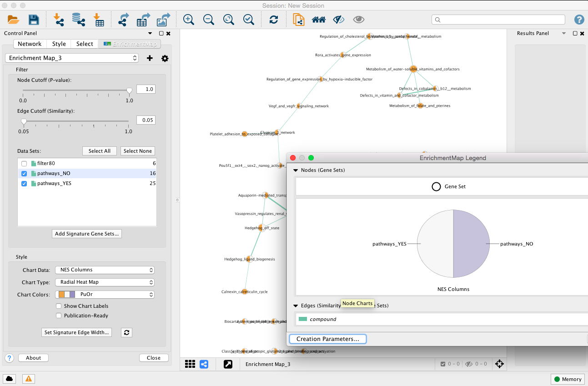The image size is (588, 386).
Task: Zoom in on the network view
Action: click(188, 20)
